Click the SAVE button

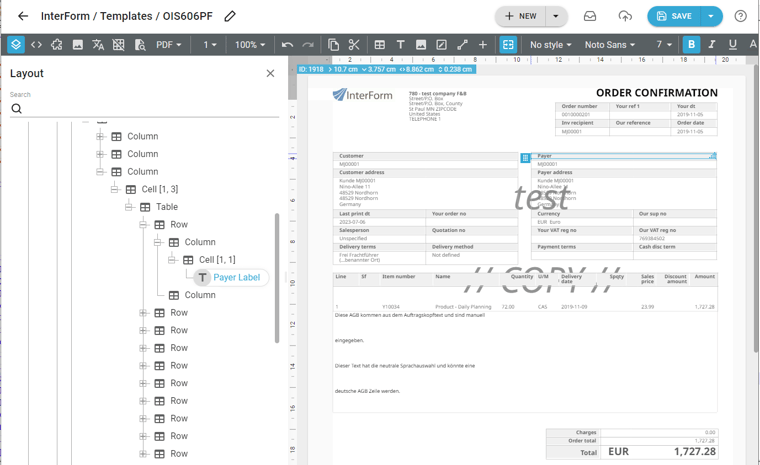(674, 16)
